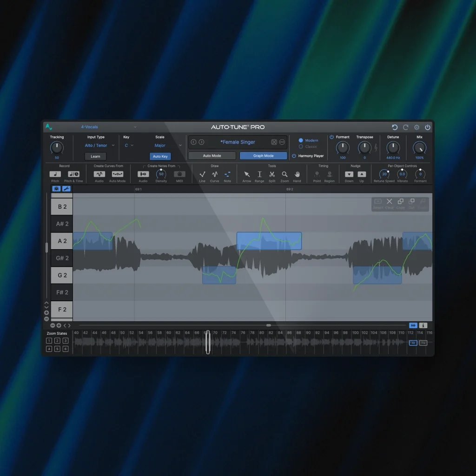Click the Record Pitch & Time button
Image resolution: width=476 pixels, height=476 pixels.
click(73, 174)
